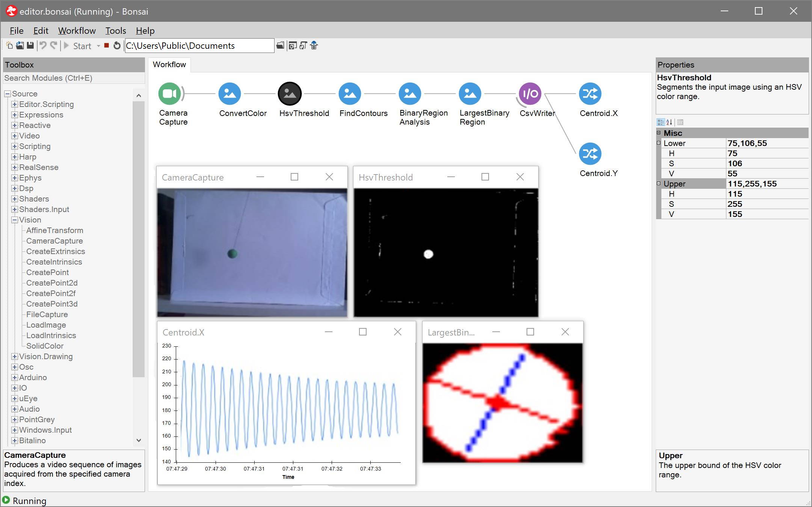812x507 pixels.
Task: Select FileCapture in the Vision list
Action: click(x=47, y=314)
